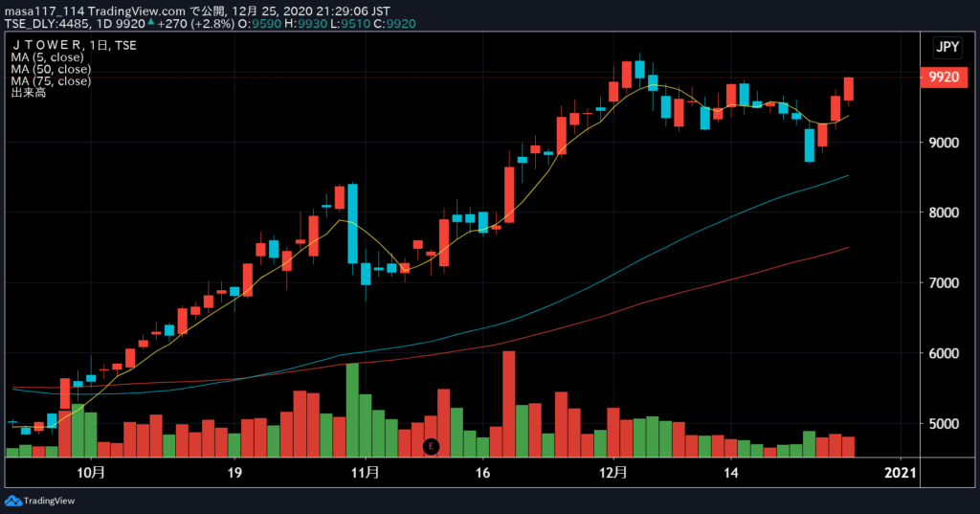Click the 14 date axis label
The width and height of the screenshot is (980, 514).
(730, 473)
